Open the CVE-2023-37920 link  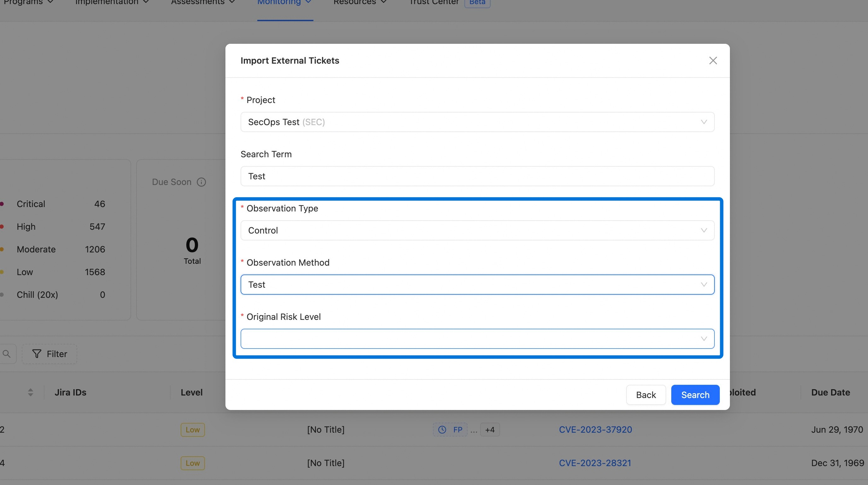595,430
